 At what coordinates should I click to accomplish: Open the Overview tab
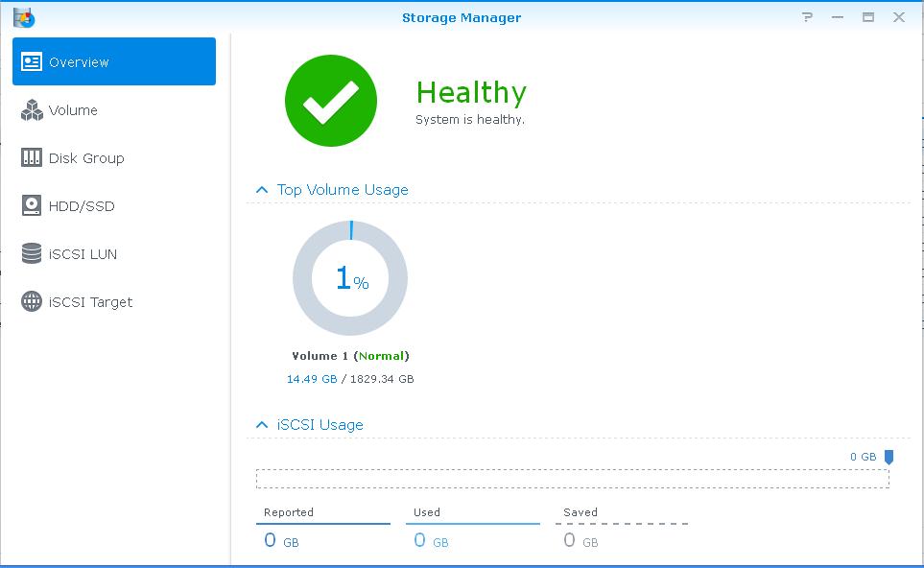(x=114, y=61)
